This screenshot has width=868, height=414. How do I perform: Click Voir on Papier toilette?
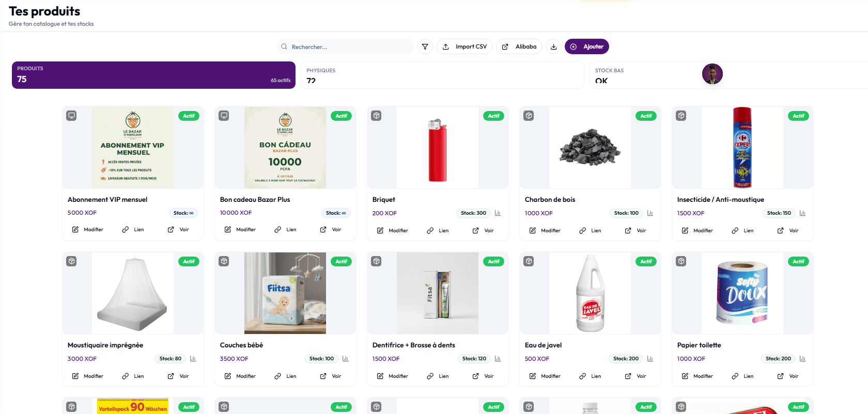tap(788, 376)
